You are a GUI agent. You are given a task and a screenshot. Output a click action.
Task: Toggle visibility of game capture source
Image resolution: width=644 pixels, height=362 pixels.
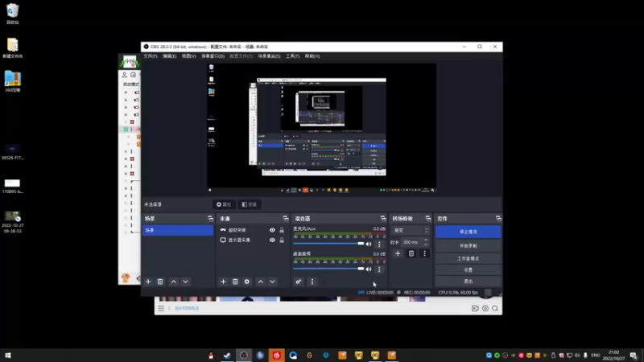pos(272,230)
